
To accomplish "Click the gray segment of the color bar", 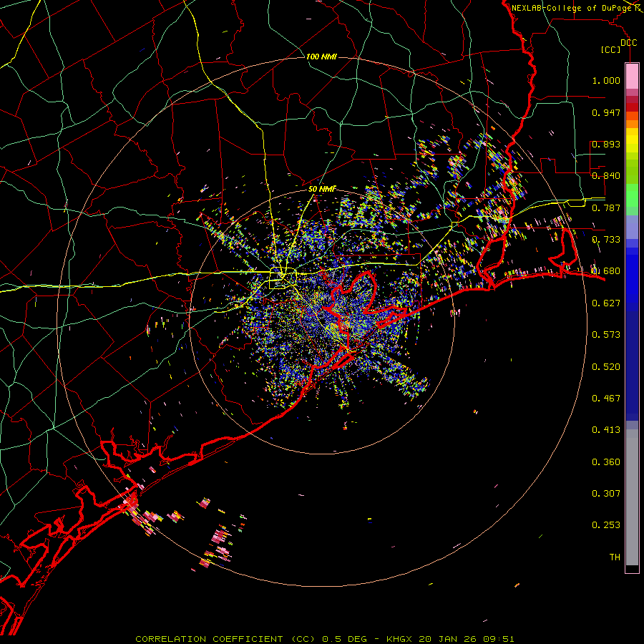I will (632, 497).
